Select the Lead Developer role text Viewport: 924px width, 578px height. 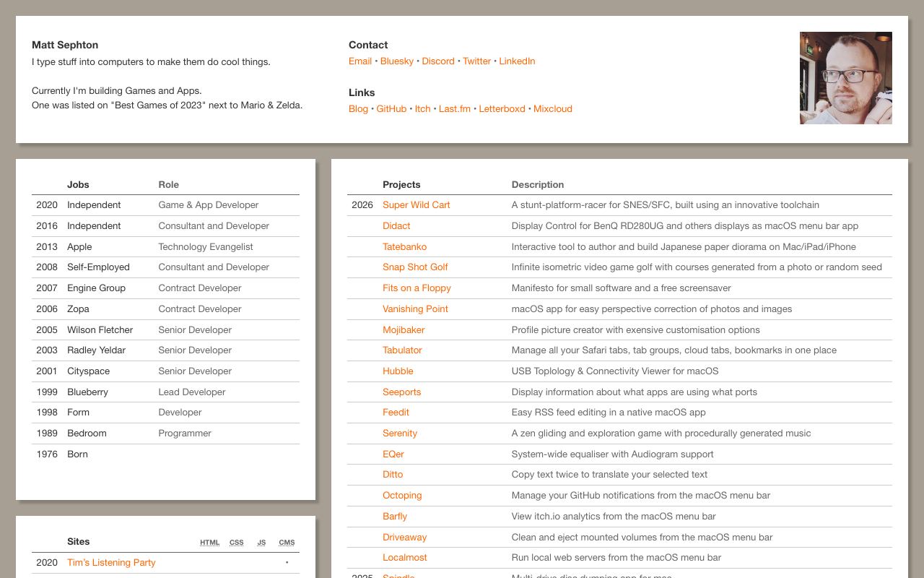[x=192, y=392]
